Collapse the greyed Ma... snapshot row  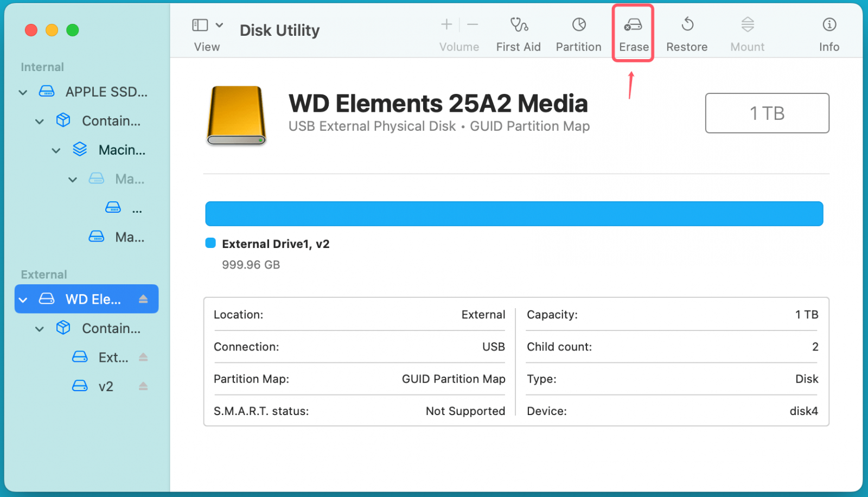[x=72, y=180]
